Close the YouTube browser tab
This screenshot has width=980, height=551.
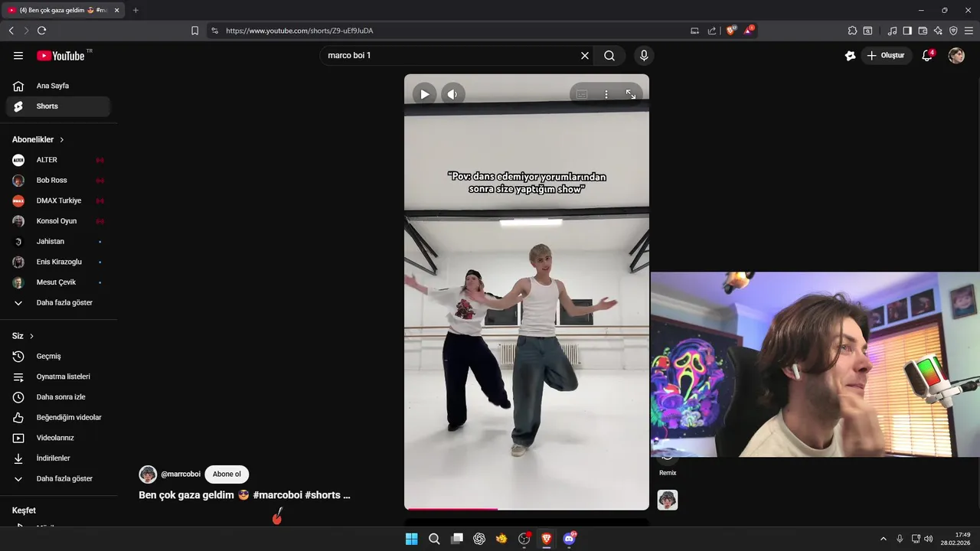point(117,10)
